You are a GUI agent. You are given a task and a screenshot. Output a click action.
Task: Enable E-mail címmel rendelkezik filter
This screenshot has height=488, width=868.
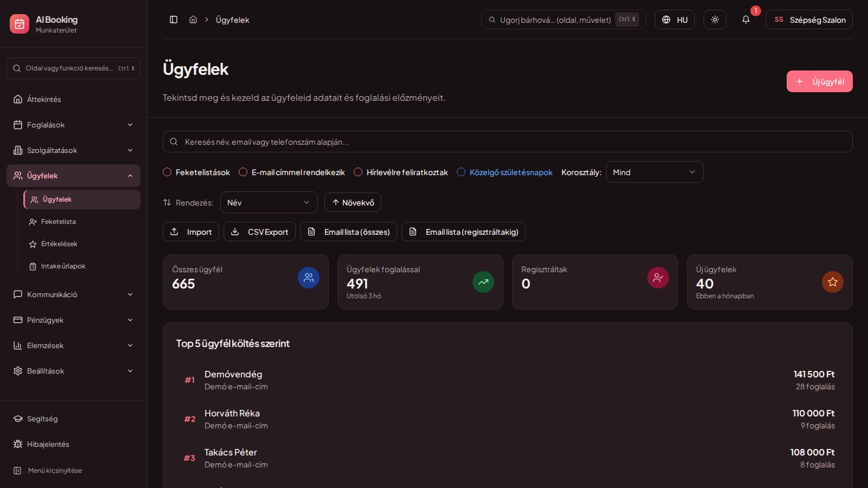(x=243, y=172)
